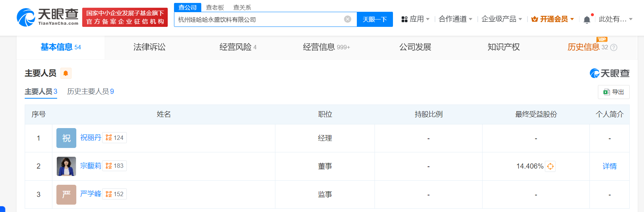The image size is (644, 212).
Task: Click the 天眼一下 search button
Action: pyautogui.click(x=375, y=19)
